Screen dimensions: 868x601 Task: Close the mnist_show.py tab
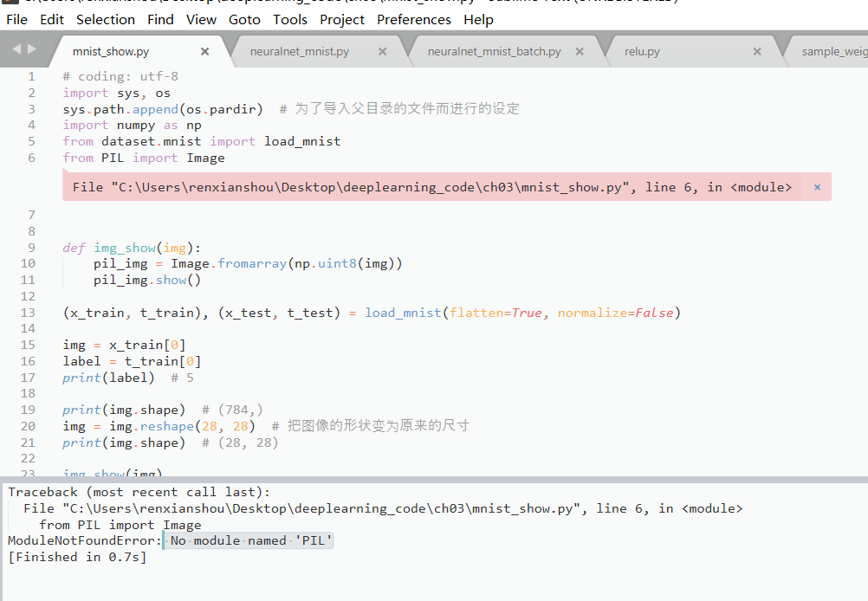[204, 51]
